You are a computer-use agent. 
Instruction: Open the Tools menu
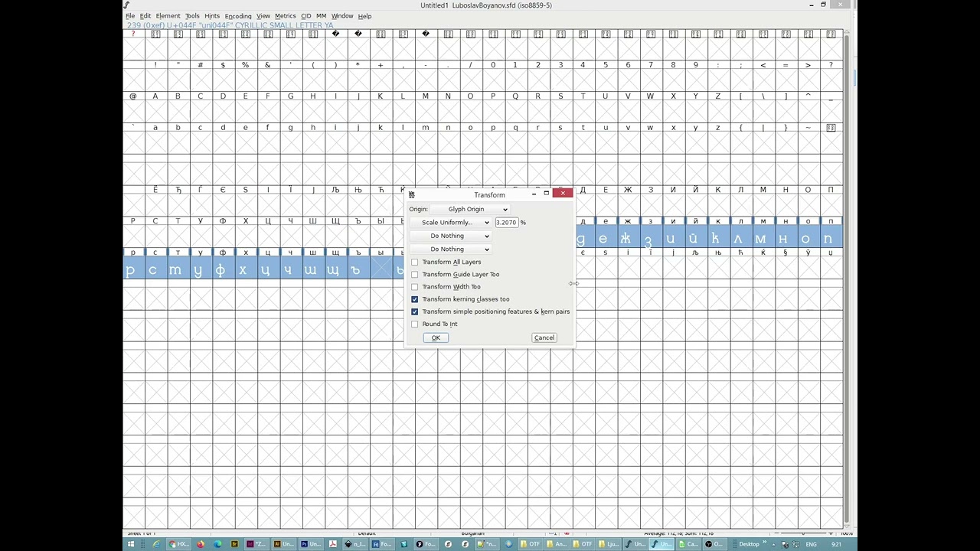coord(192,15)
